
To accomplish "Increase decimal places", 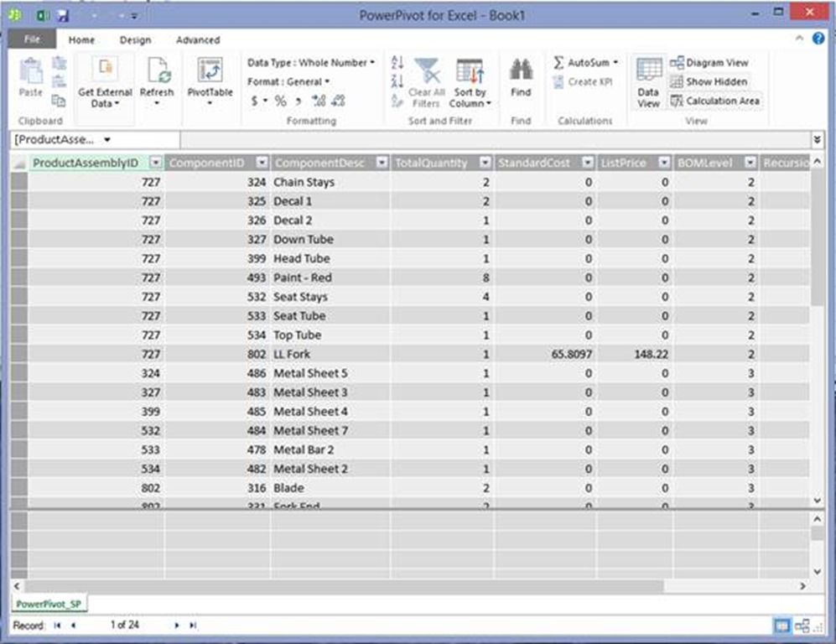I will pyautogui.click(x=319, y=101).
